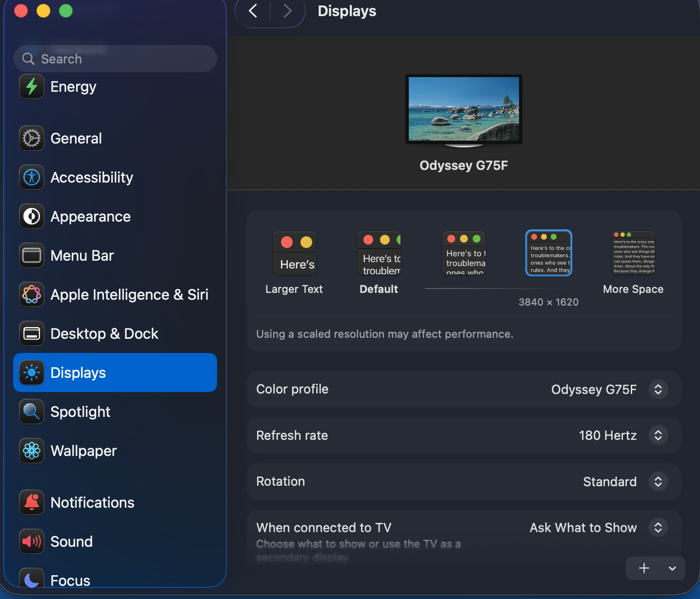Click the Apple Intelligence & Siri icon
700x599 pixels.
(32, 294)
